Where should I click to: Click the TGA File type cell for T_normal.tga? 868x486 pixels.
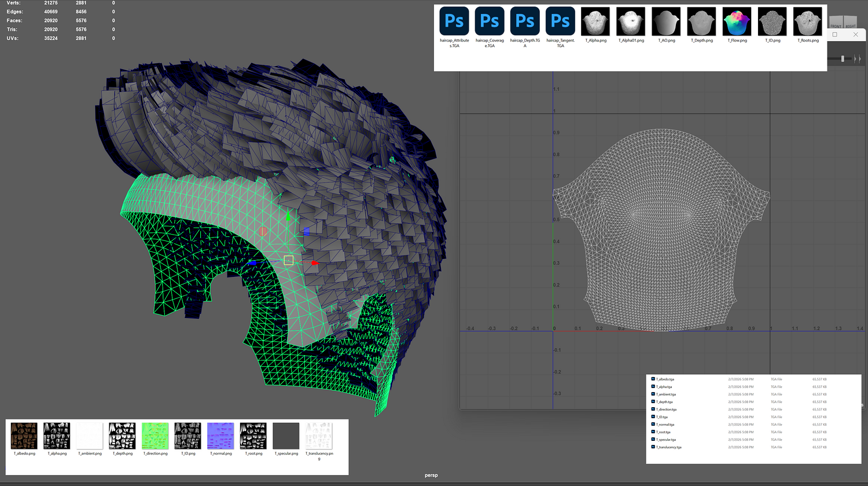pos(777,425)
